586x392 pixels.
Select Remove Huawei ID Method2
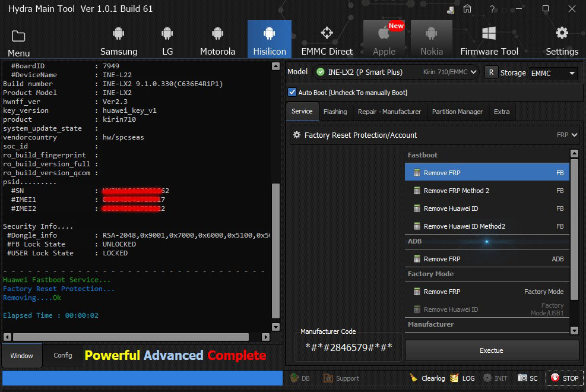[x=487, y=226]
